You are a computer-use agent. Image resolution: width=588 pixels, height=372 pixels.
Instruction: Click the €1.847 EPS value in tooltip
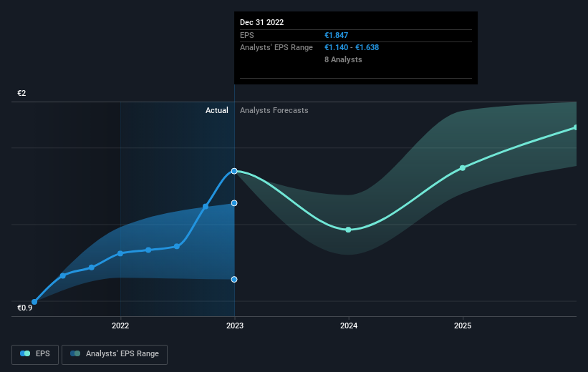tap(337, 35)
